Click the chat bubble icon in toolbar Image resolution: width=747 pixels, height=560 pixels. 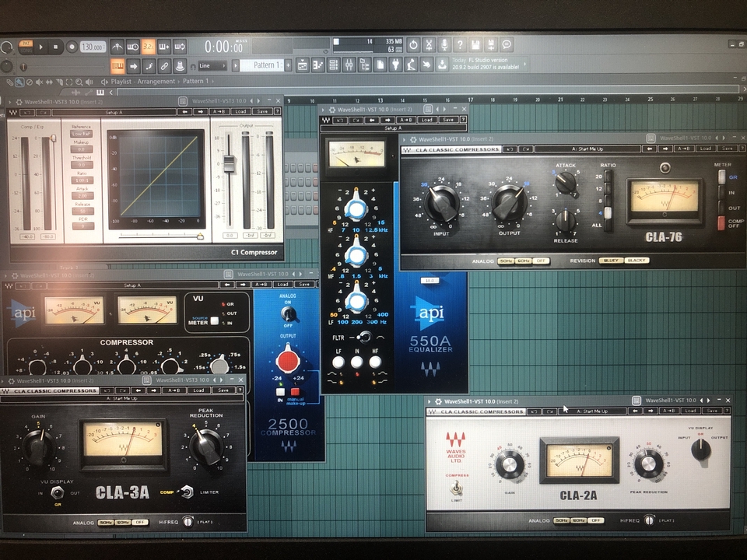click(x=507, y=45)
